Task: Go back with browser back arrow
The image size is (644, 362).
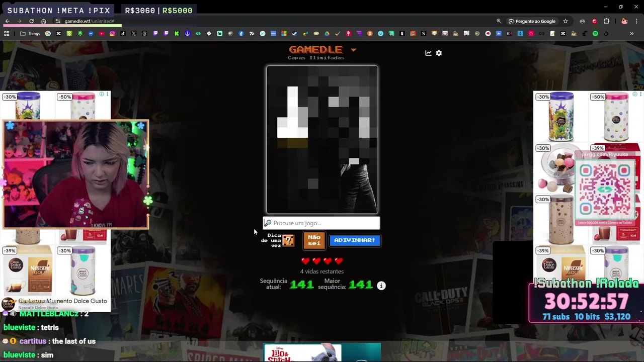Action: point(7,21)
